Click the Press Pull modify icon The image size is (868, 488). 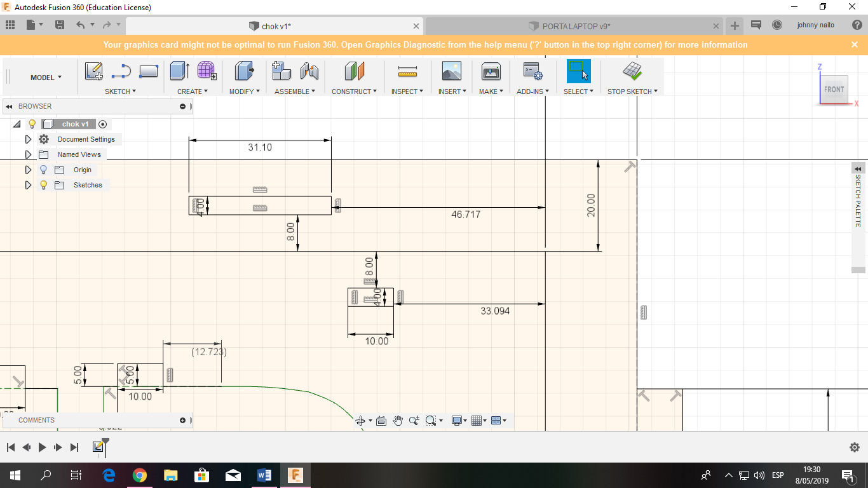(244, 71)
